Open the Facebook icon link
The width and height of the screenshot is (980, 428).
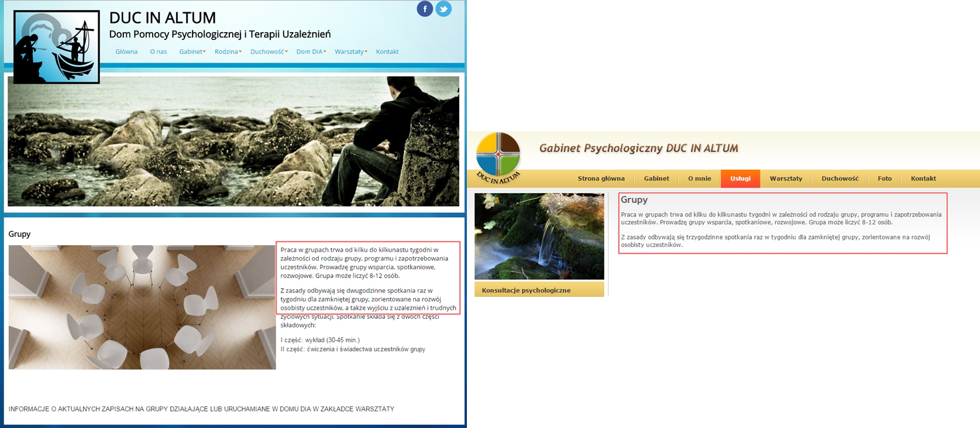point(425,9)
